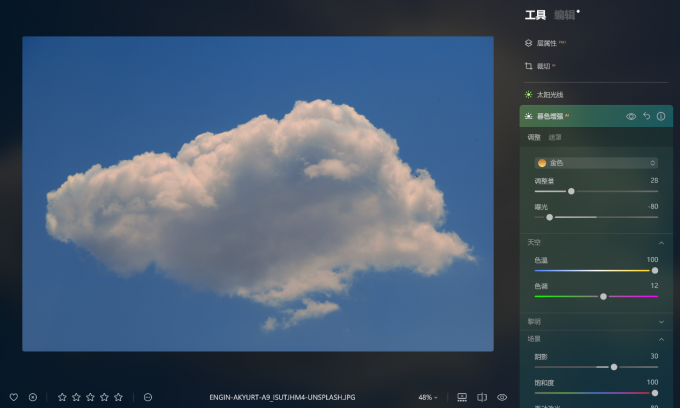Click the before/after compare icon
This screenshot has width=680, height=408.
point(482,397)
